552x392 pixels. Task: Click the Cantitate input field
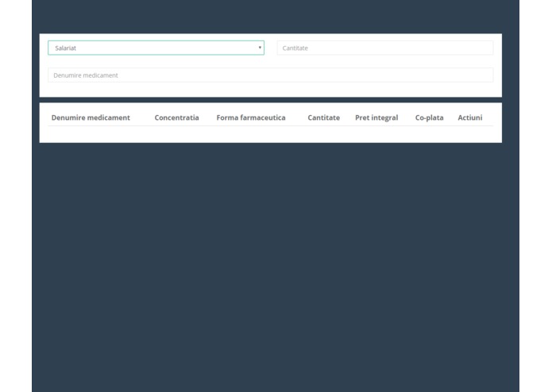click(385, 48)
